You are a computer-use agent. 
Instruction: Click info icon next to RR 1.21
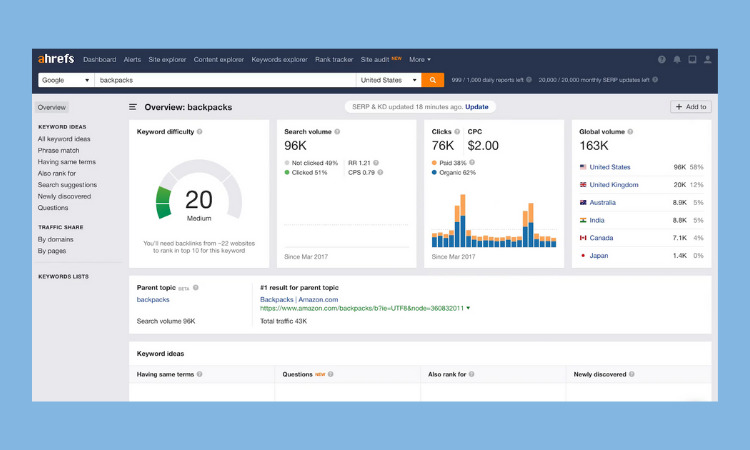(x=376, y=163)
